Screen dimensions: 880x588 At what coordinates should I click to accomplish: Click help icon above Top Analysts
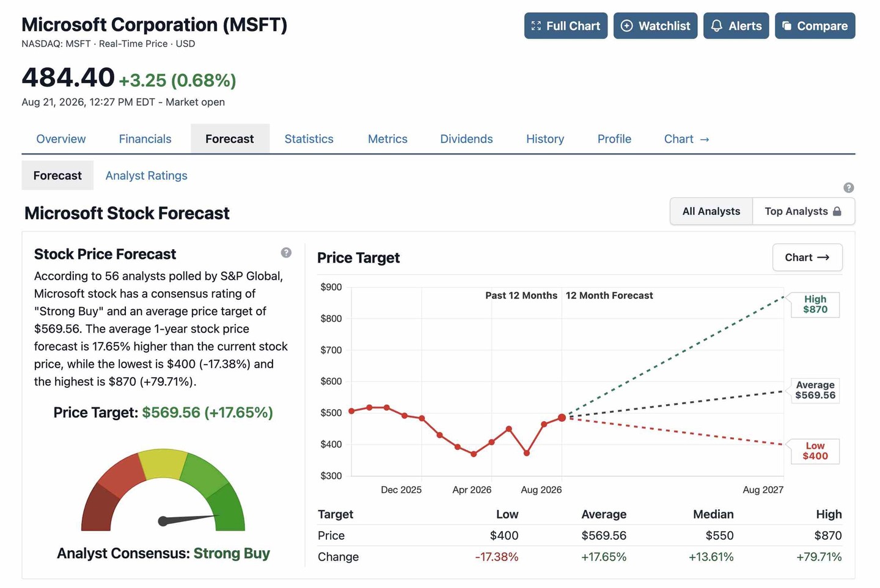click(849, 187)
